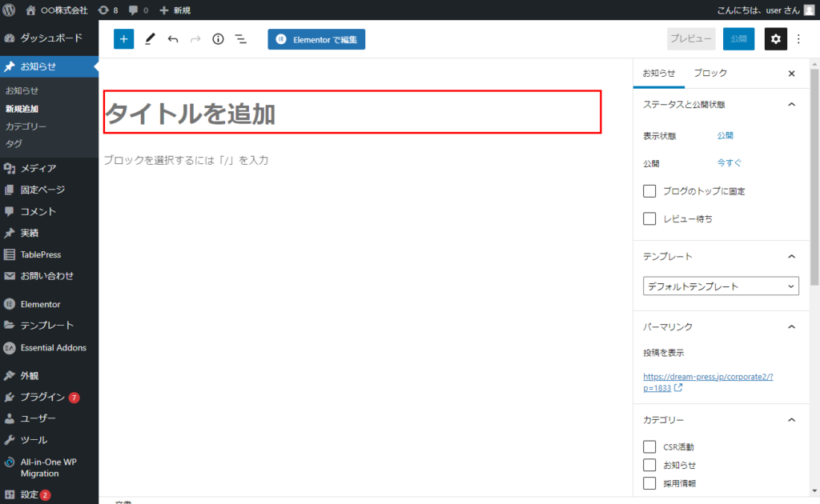820x504 pixels.
Task: Close the settings sidebar with X
Action: coord(791,73)
